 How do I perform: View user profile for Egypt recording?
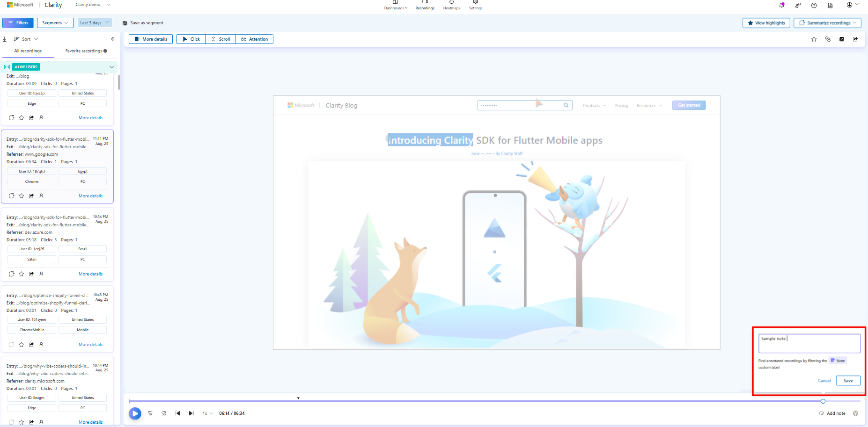[x=41, y=196]
